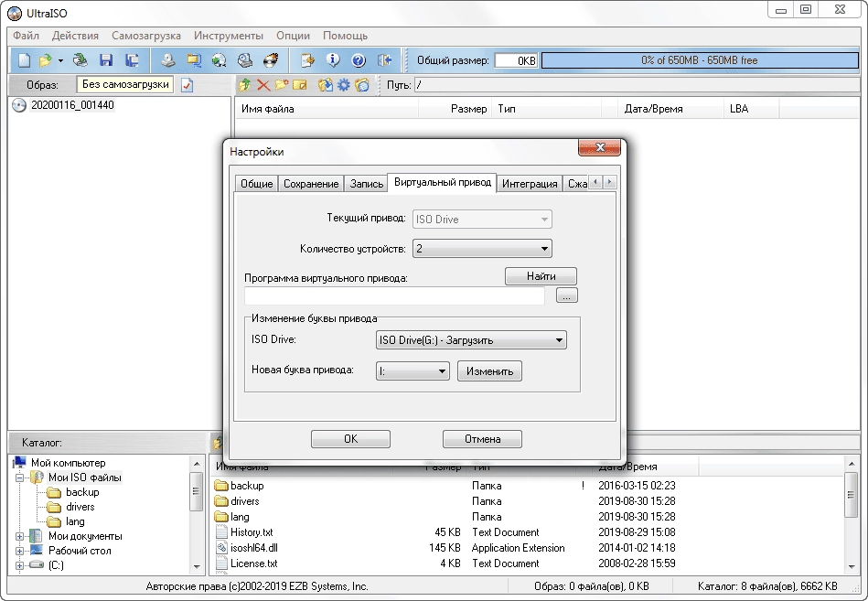This screenshot has width=868, height=601.
Task: Create a new image with toolbar New icon
Action: (x=25, y=60)
